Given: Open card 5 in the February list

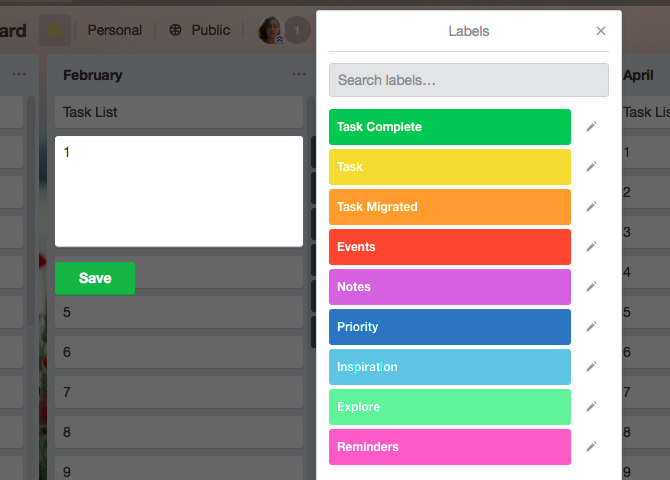Looking at the screenshot, I should coord(178,312).
